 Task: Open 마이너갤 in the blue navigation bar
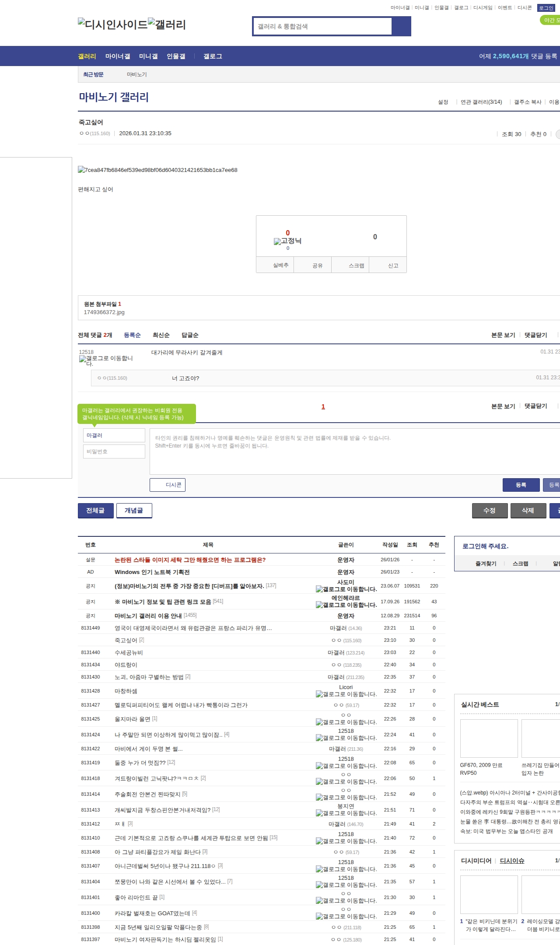click(118, 56)
